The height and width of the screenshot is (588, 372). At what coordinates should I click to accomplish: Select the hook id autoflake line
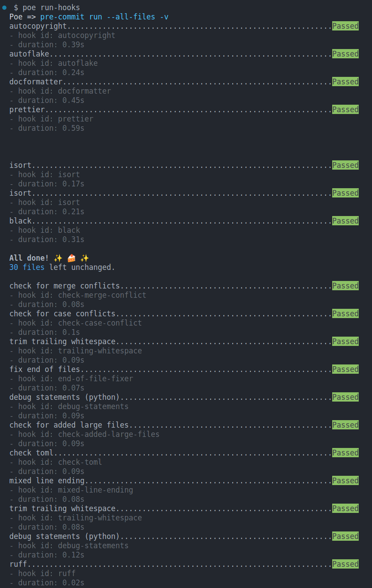pyautogui.click(x=53, y=63)
